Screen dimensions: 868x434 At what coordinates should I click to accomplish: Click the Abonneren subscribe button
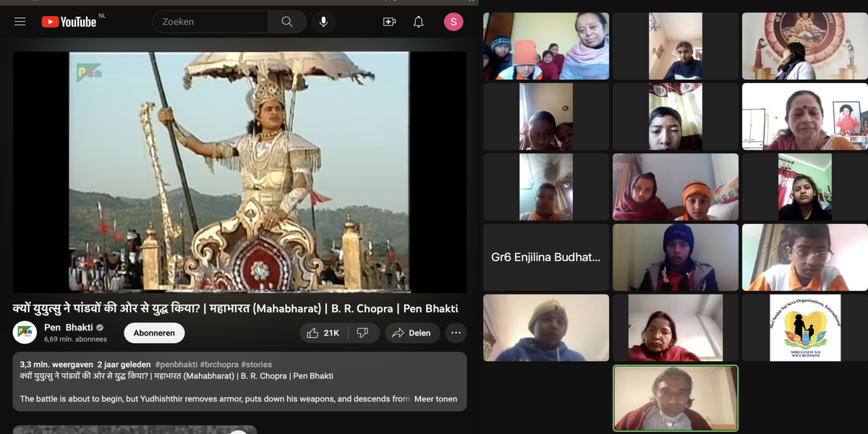click(154, 333)
